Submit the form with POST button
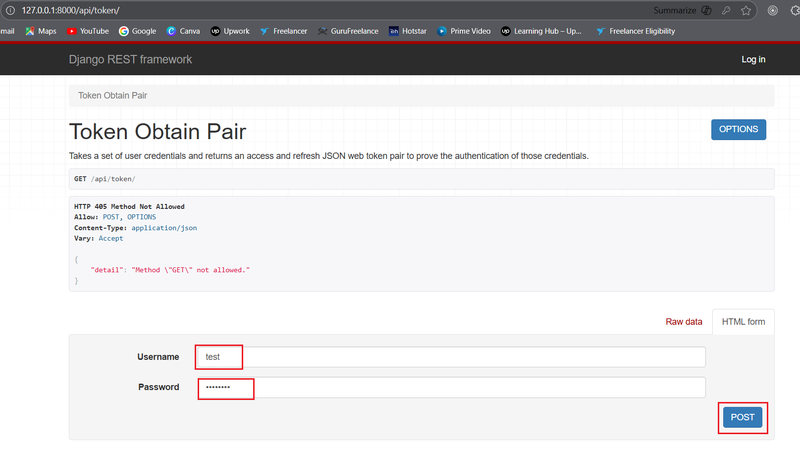The width and height of the screenshot is (800, 449). point(742,417)
